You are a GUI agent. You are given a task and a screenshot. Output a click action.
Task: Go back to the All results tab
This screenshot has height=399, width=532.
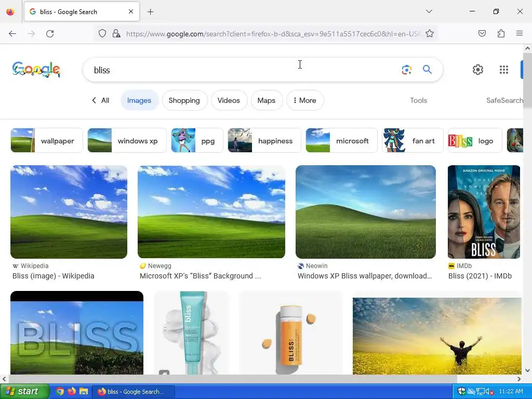click(100, 100)
